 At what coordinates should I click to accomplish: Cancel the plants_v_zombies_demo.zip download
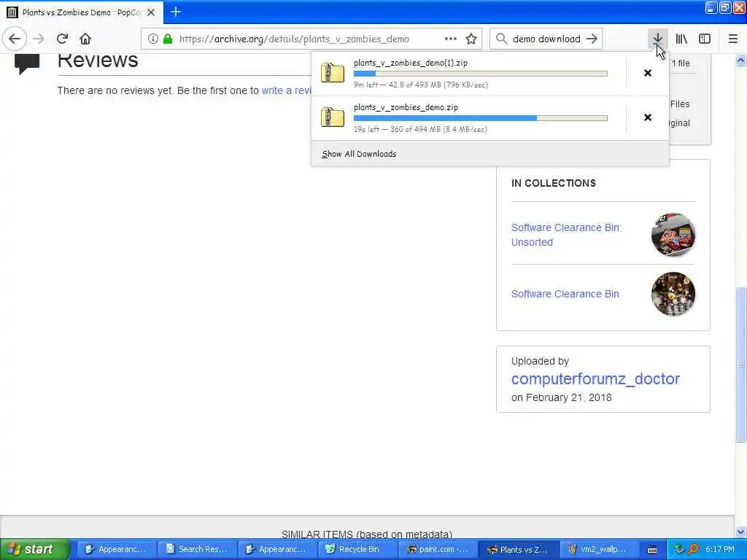coord(648,117)
